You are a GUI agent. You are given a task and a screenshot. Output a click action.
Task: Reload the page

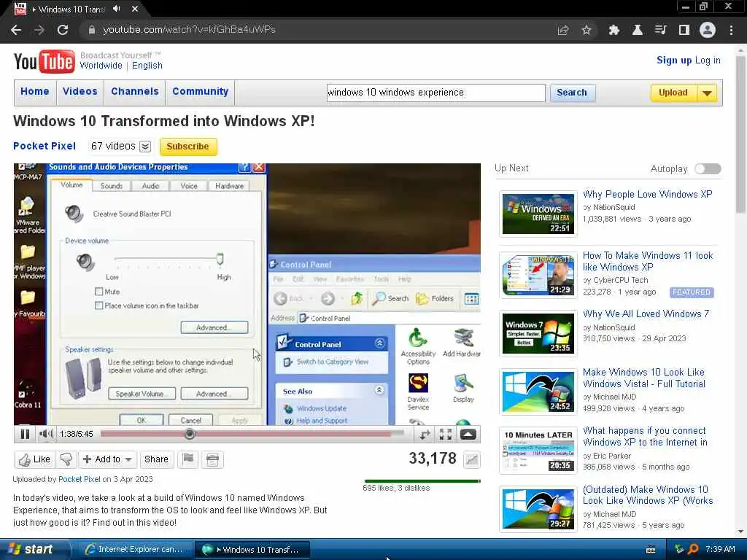tap(63, 30)
